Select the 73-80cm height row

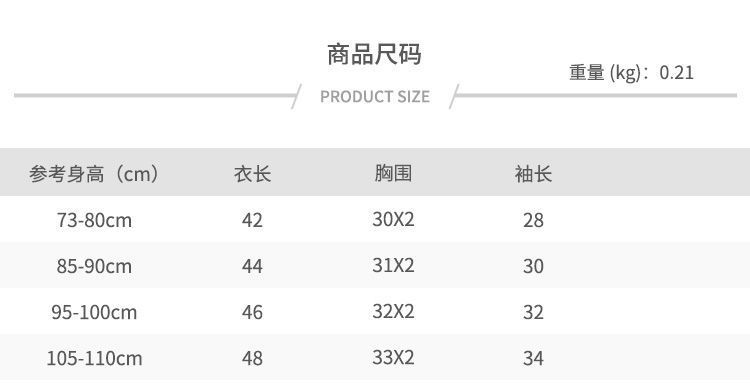pos(375,220)
